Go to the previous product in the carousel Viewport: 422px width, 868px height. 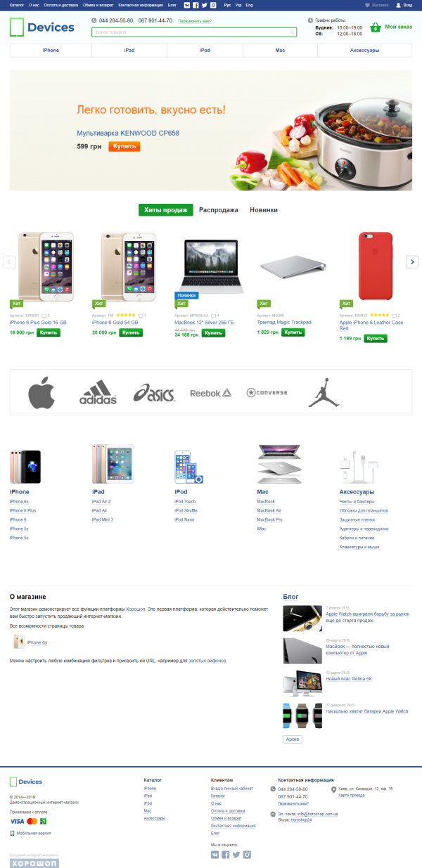point(10,261)
